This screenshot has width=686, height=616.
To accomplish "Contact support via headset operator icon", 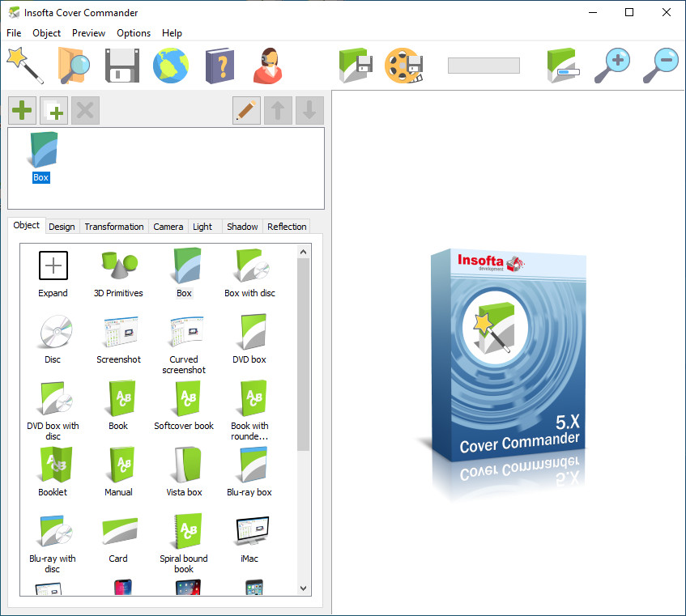I will pyautogui.click(x=267, y=66).
